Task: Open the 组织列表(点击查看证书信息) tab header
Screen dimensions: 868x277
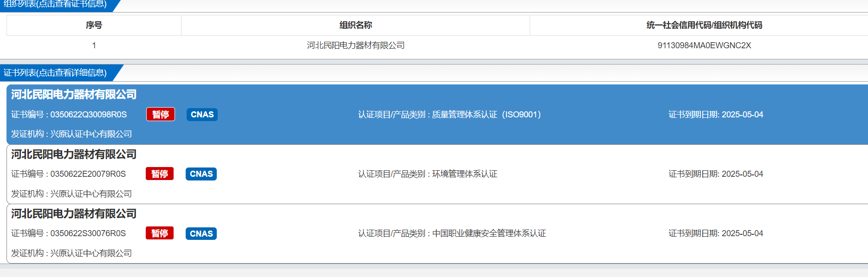Action: point(55,4)
